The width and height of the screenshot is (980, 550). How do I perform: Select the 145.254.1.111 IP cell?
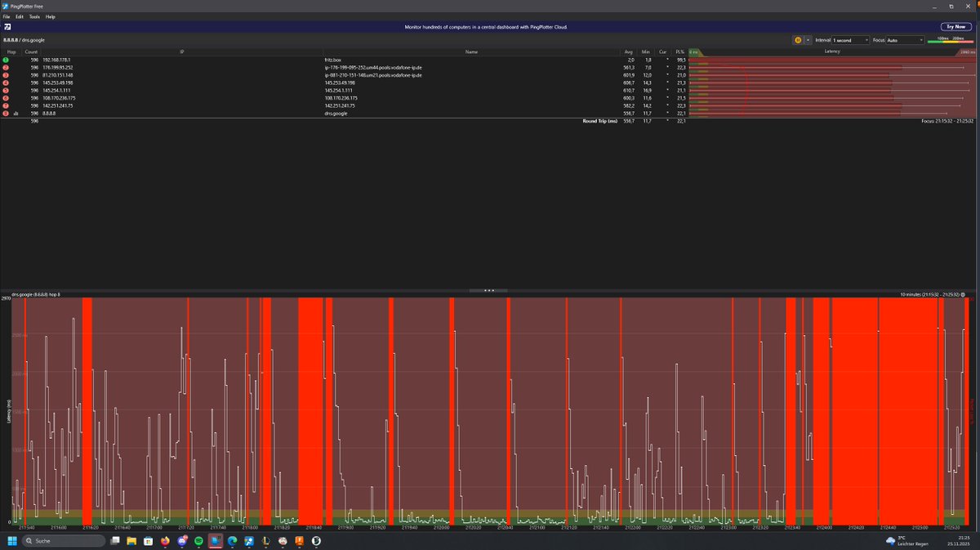pyautogui.click(x=57, y=90)
